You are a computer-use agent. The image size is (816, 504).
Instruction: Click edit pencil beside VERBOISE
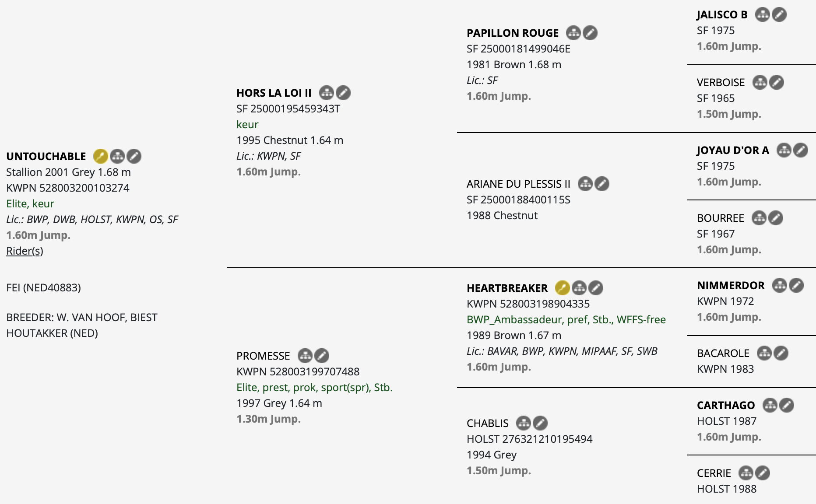pos(777,82)
